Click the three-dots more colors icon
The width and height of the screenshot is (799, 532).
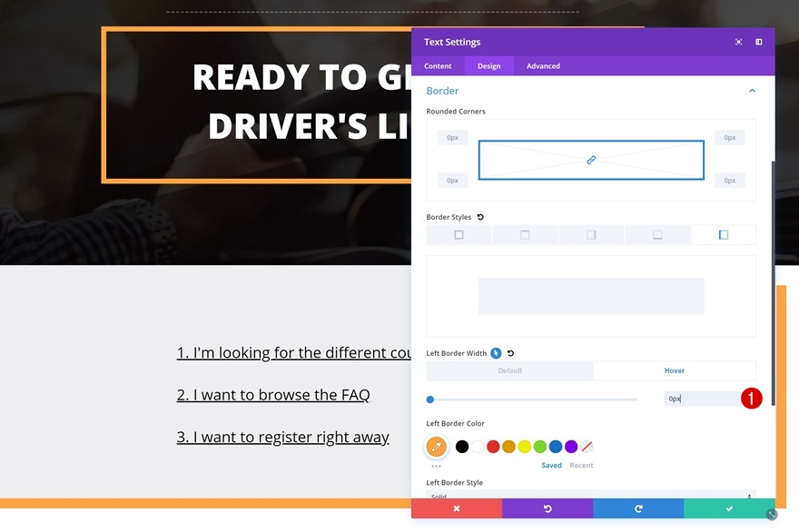436,466
